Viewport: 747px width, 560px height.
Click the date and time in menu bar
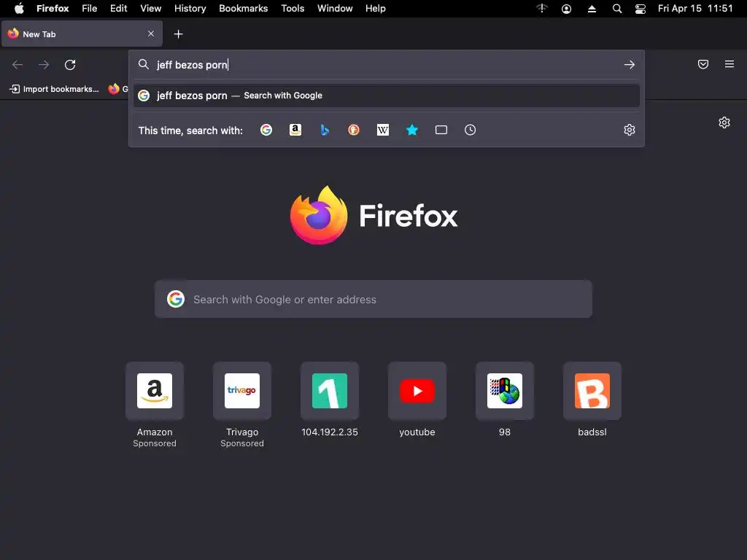[x=695, y=9]
